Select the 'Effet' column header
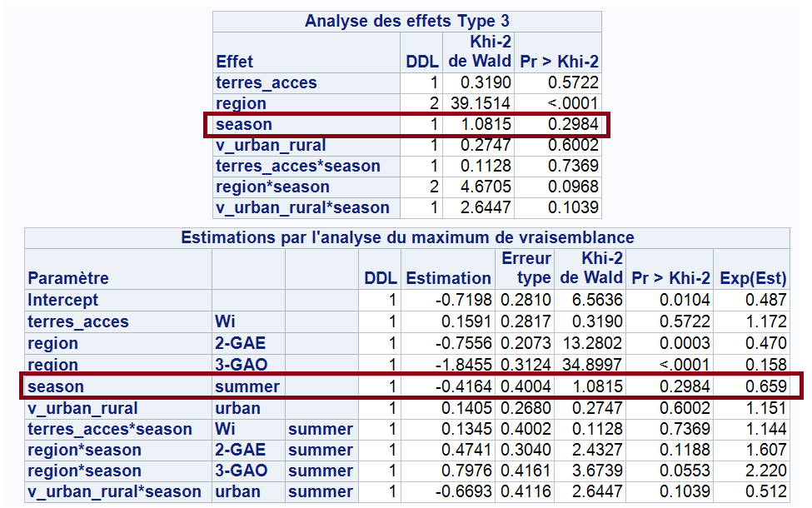The image size is (812, 508). [234, 62]
